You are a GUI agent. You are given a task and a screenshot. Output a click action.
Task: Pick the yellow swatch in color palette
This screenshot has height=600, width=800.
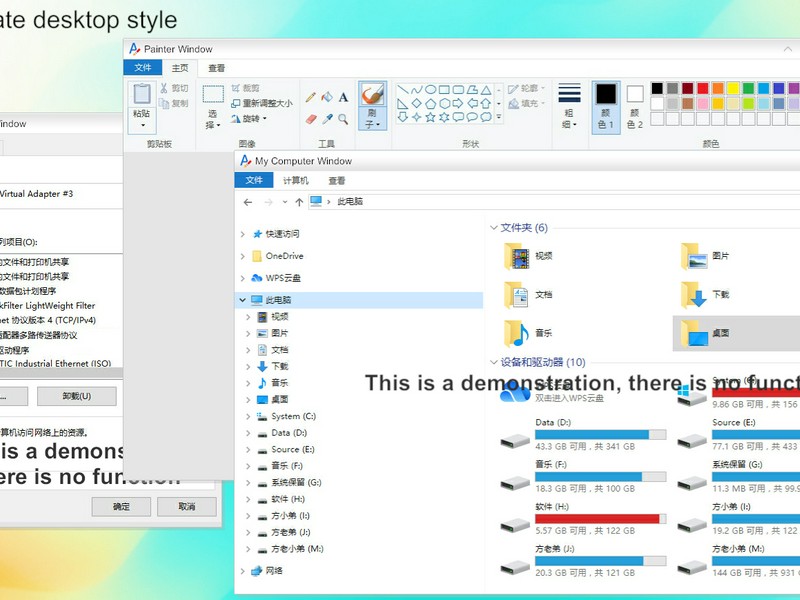(733, 88)
